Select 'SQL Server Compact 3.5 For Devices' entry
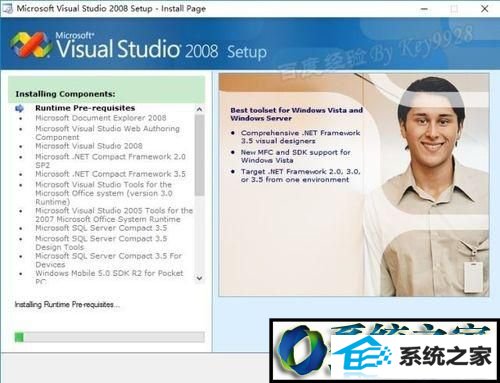This screenshot has width=500, height=383. (108, 260)
